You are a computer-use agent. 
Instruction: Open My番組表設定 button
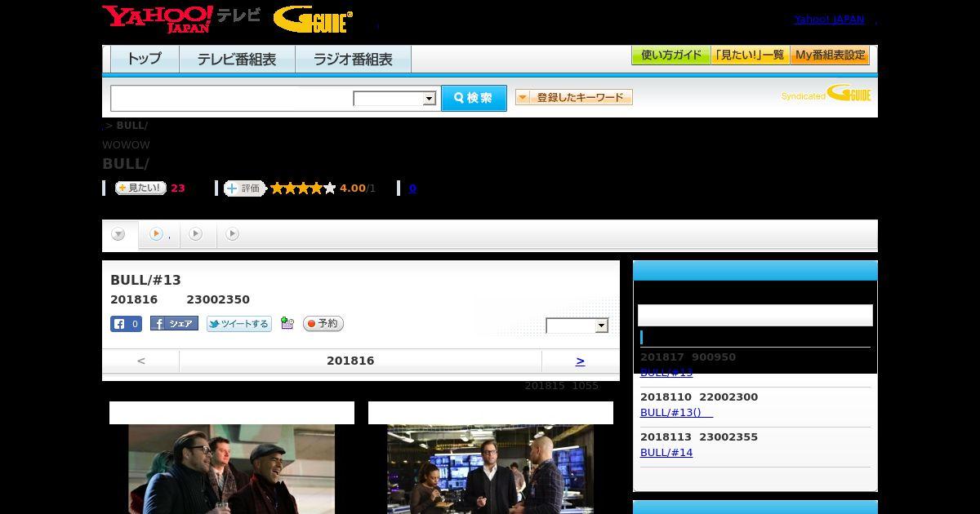(830, 55)
